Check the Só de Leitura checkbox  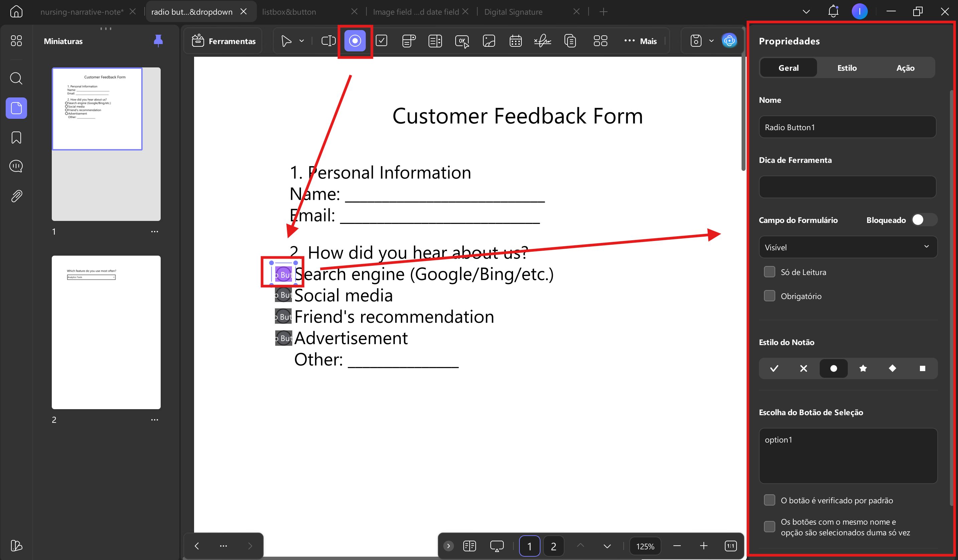pyautogui.click(x=770, y=272)
